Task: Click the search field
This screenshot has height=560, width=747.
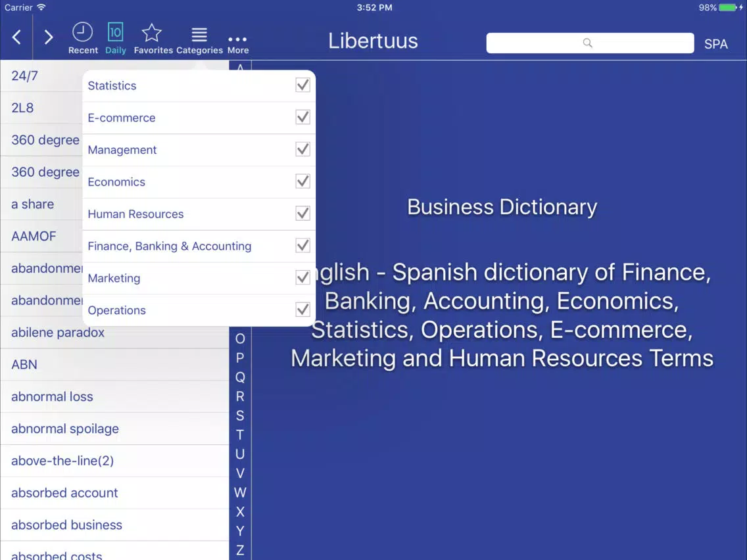Action: (590, 43)
